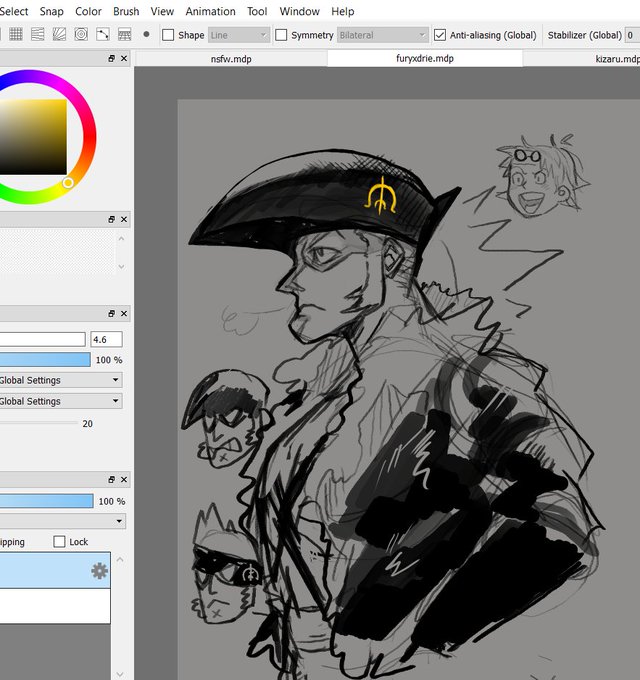Click the snap settings dot icon

pos(146,34)
